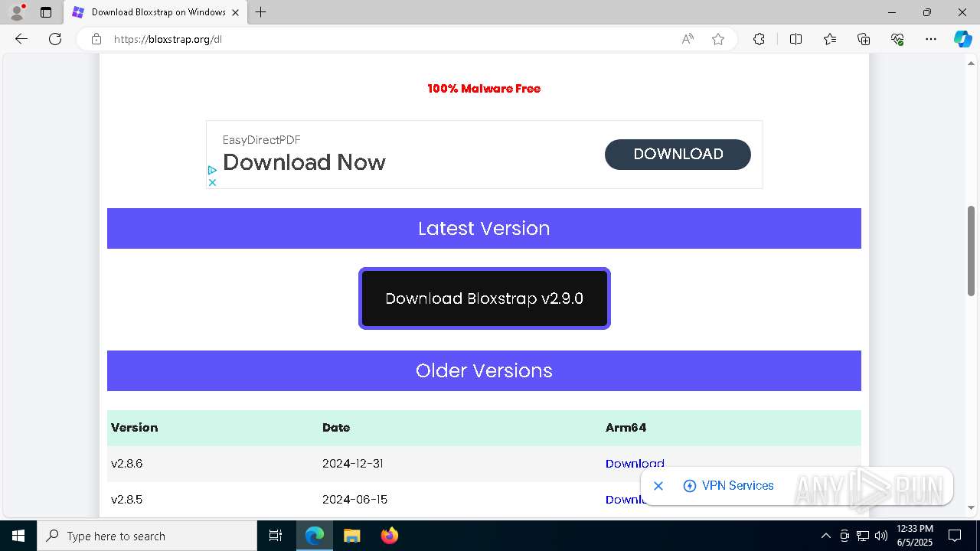Open Copilot sidebar icon

[x=962, y=39]
